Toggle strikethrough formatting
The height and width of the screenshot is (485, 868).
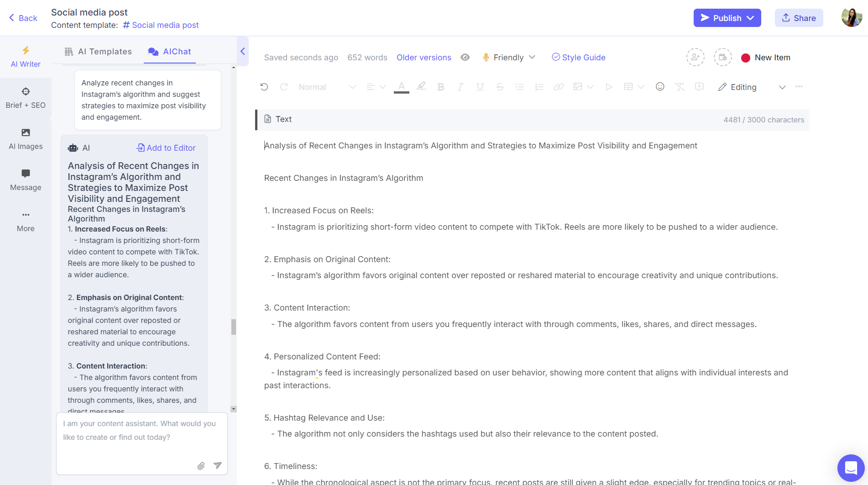(500, 87)
